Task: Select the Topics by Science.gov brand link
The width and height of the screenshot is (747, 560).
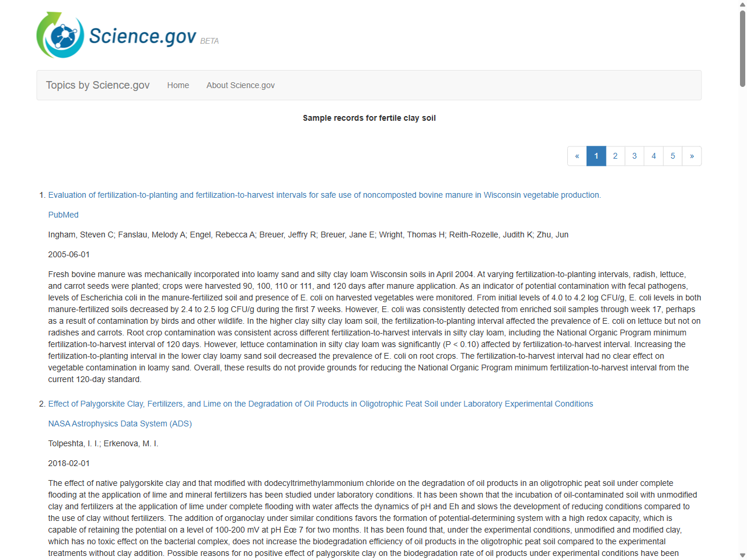Action: click(x=97, y=85)
